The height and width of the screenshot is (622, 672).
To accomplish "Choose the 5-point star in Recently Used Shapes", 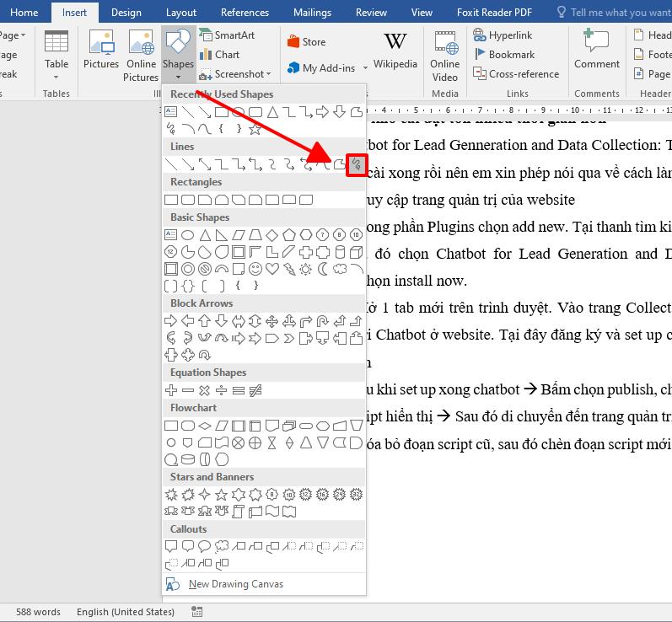I will (255, 128).
